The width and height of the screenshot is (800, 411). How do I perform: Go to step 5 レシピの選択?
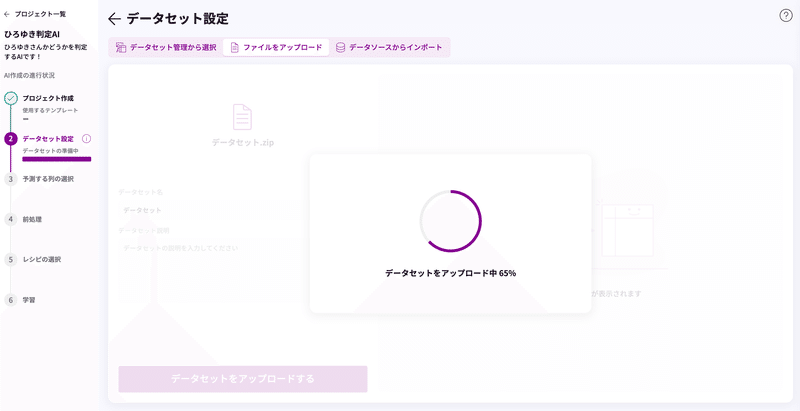(42, 260)
